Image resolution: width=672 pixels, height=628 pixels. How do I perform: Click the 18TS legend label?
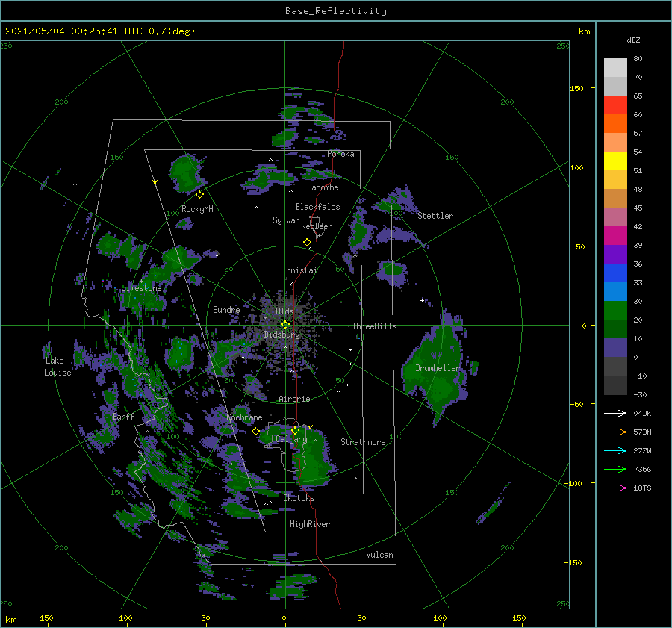[642, 488]
